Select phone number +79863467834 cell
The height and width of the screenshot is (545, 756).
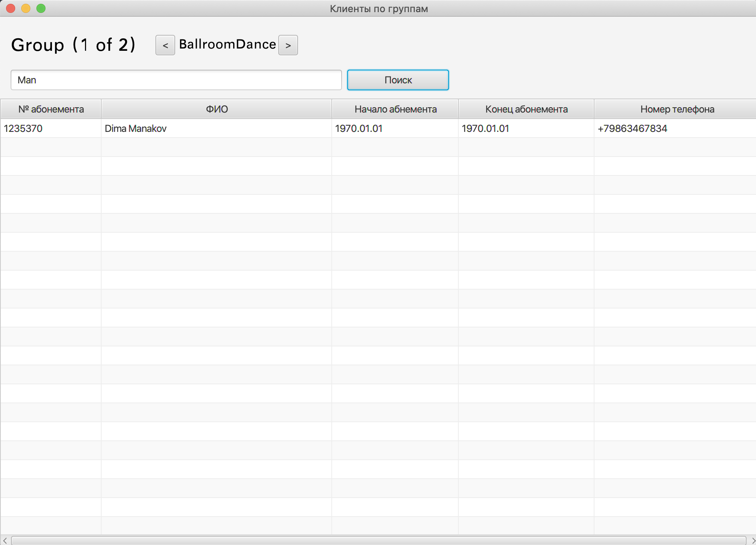675,128
